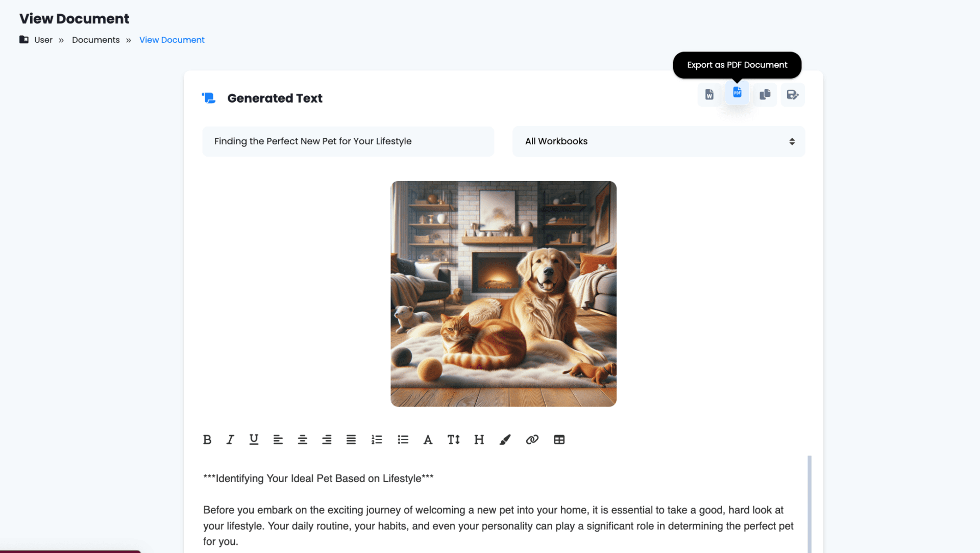Open font color A dropdown
The width and height of the screenshot is (980, 553).
click(x=428, y=439)
